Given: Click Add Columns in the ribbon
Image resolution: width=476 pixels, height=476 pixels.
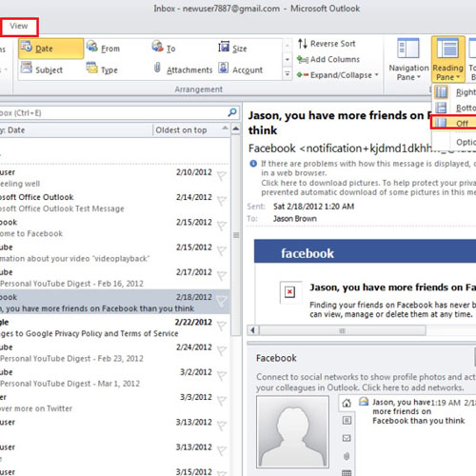Looking at the screenshot, I should click(x=328, y=59).
